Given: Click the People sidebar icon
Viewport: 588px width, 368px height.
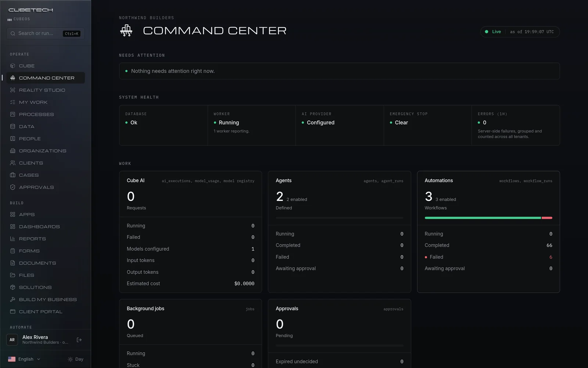Looking at the screenshot, I should [12, 139].
